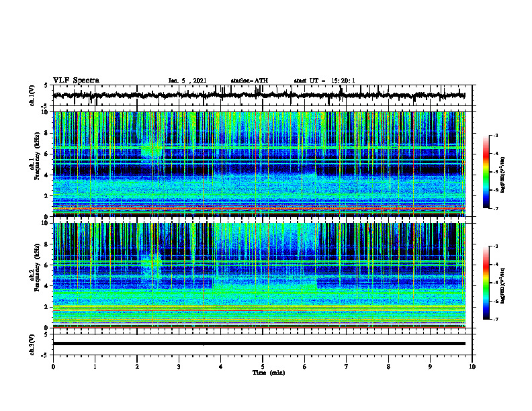The height and width of the screenshot is (411, 532).
Task: Click the ch.1 frequency tick label "8"
Action: 47,133
